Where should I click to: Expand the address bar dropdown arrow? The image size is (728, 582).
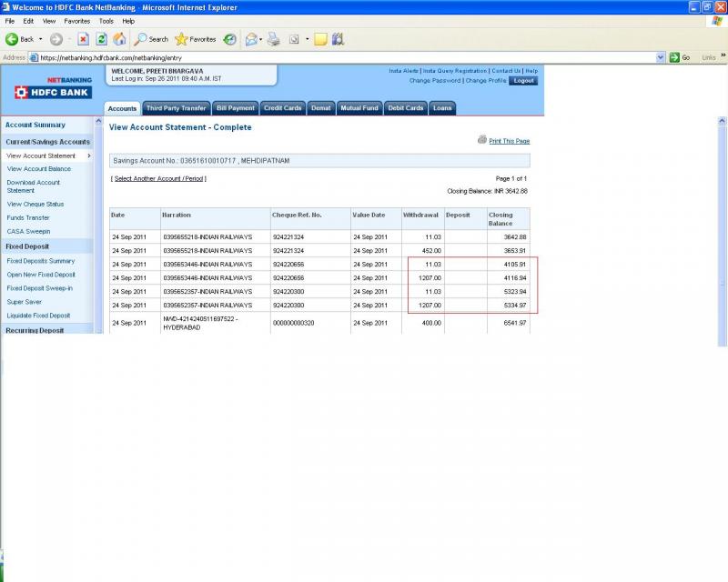click(661, 57)
